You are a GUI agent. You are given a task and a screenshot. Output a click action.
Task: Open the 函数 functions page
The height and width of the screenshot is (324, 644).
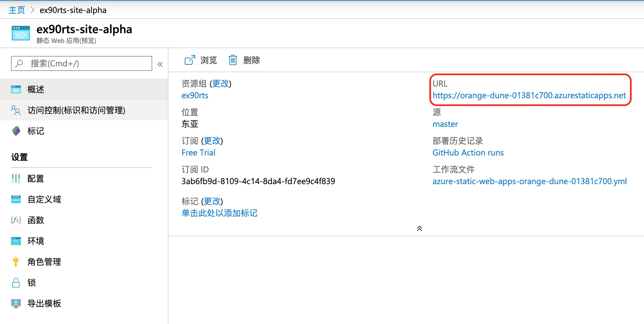pyautogui.click(x=84, y=220)
